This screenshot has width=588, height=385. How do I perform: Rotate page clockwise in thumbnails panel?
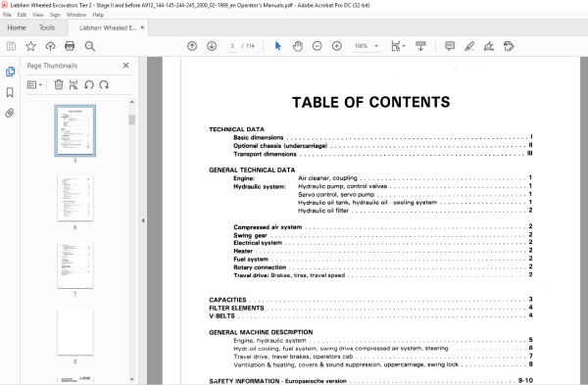(104, 84)
